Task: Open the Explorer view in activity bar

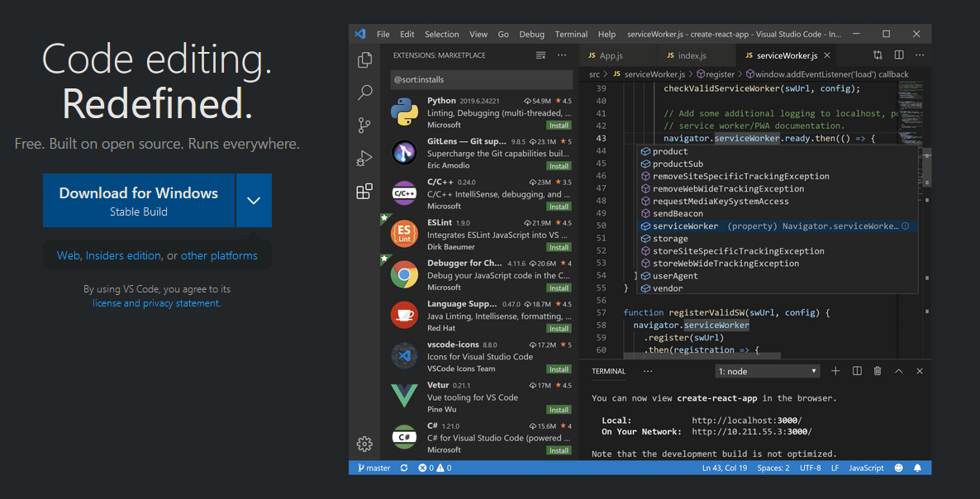Action: [x=364, y=60]
